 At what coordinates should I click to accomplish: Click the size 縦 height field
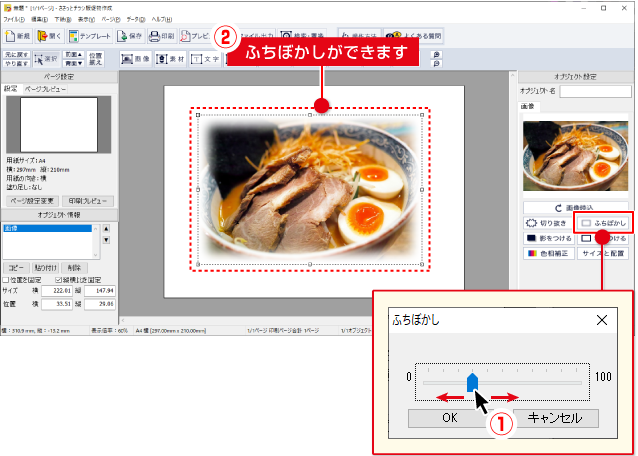[100, 291]
